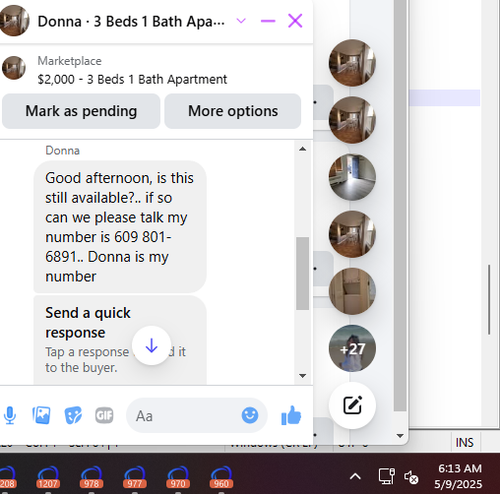Click the chat scrollbar up arrow

[302, 149]
